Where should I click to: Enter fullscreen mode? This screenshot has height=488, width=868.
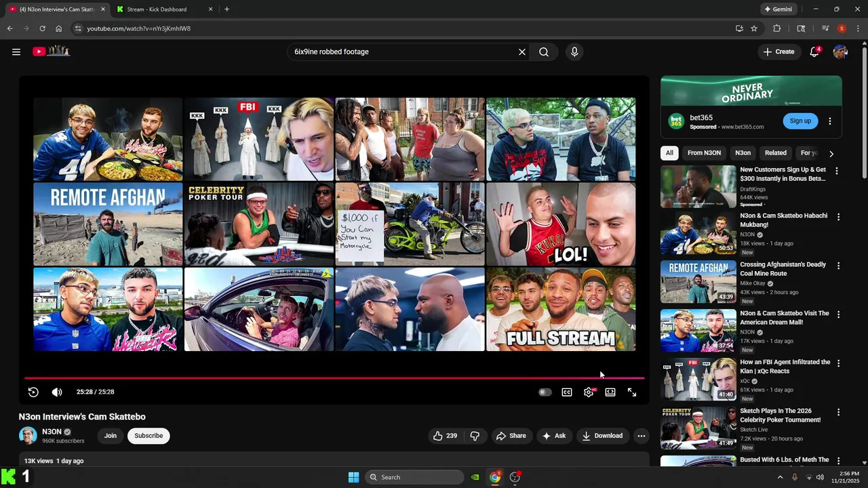[632, 392]
